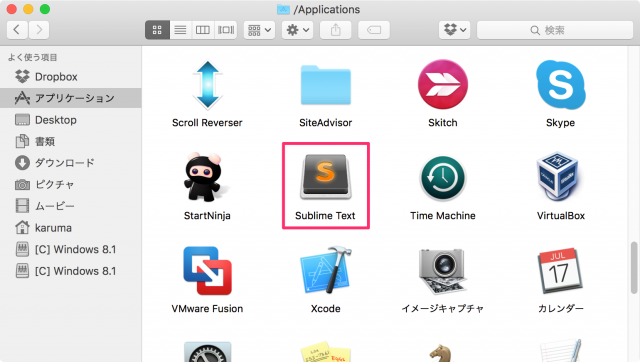Select the カレンダー app icon
The width and height of the screenshot is (640, 362).
point(560,271)
